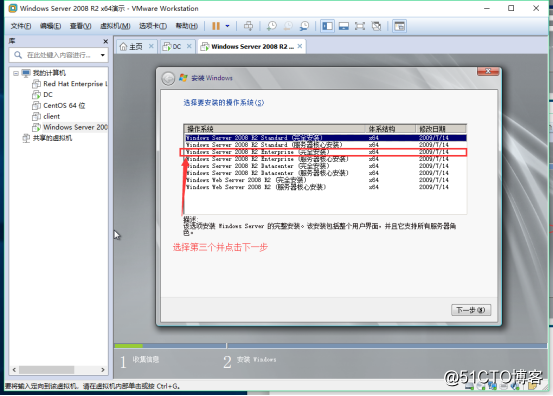Open the 虚拟机(M) menu

[x=115, y=26]
